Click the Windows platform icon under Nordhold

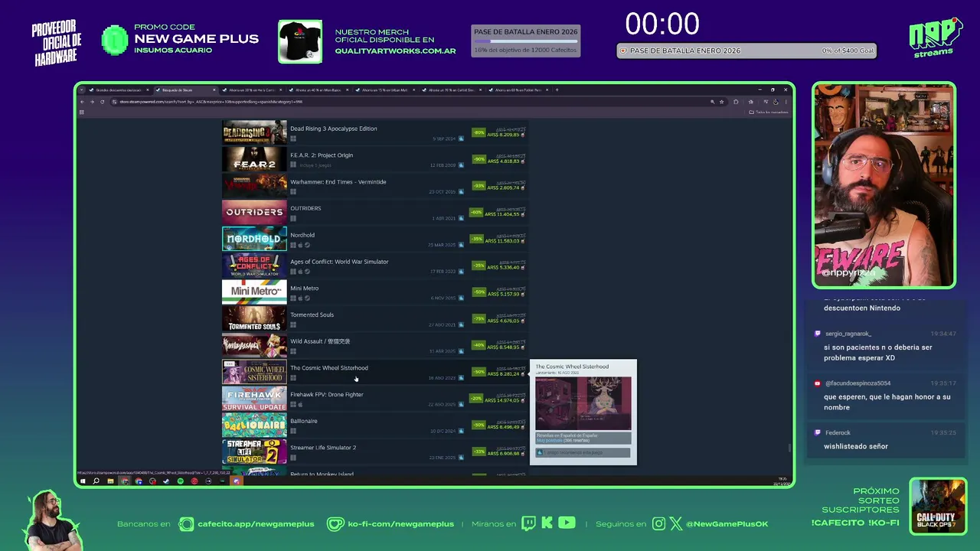coord(292,245)
